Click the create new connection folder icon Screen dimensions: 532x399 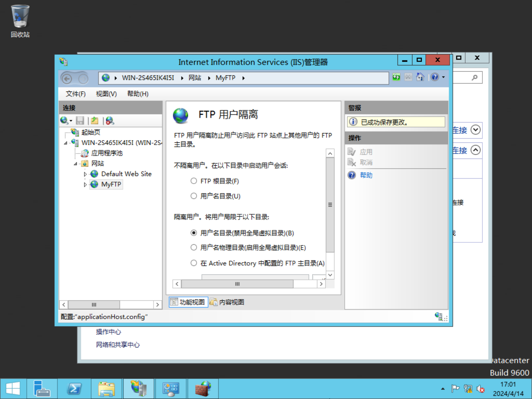pyautogui.click(x=94, y=120)
